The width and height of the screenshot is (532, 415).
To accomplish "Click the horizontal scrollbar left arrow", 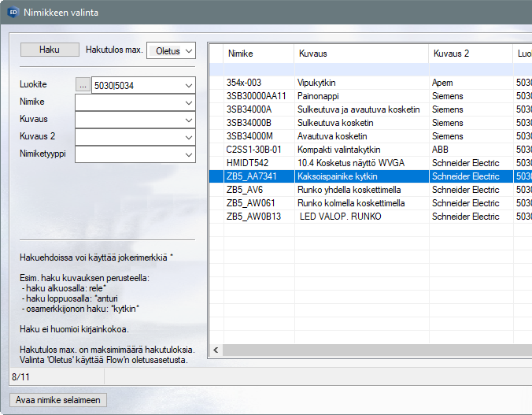I will coord(216,349).
